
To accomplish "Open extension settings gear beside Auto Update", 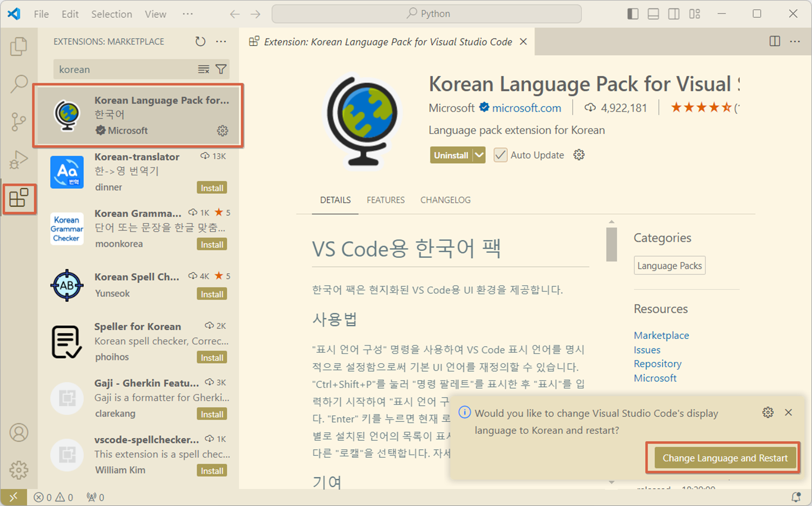I will (x=579, y=155).
